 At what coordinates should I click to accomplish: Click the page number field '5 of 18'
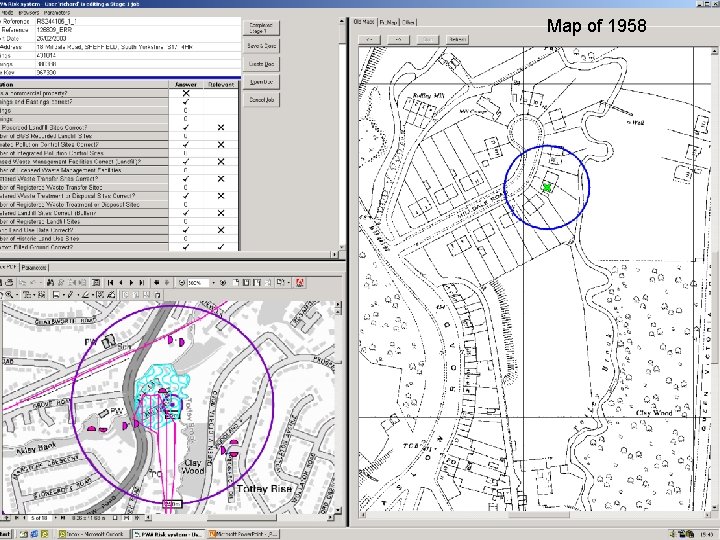point(39,518)
